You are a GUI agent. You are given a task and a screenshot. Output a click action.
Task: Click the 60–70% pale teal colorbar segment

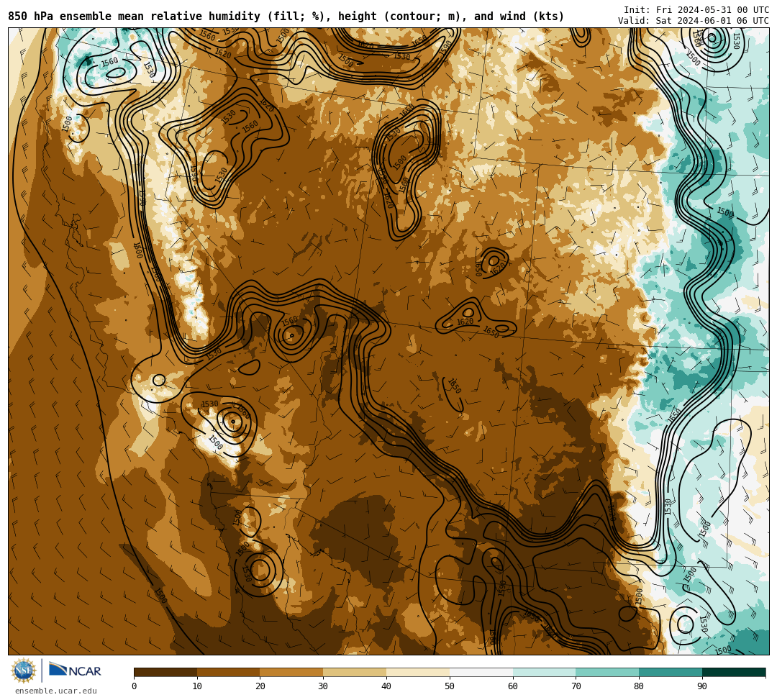(x=544, y=672)
